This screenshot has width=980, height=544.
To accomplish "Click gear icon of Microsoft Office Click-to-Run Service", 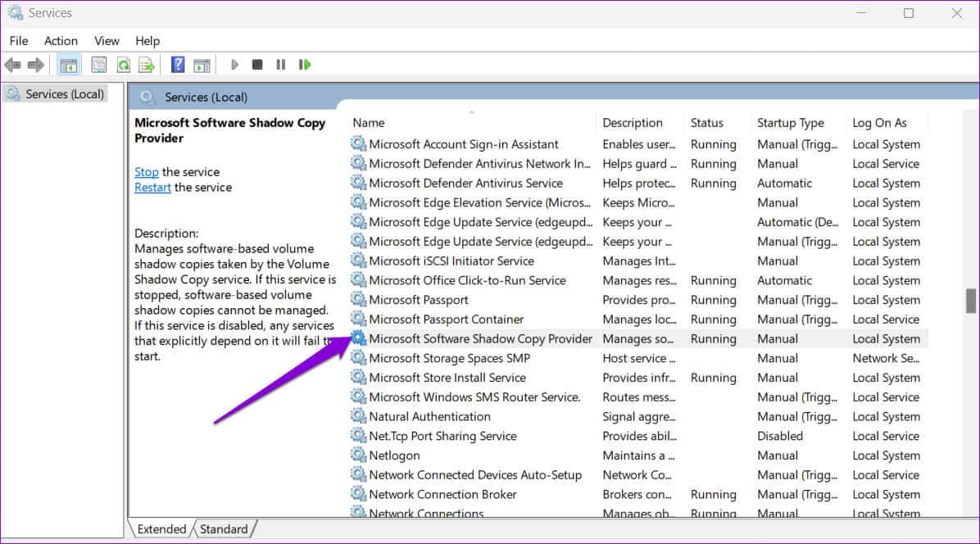I will pos(358,280).
